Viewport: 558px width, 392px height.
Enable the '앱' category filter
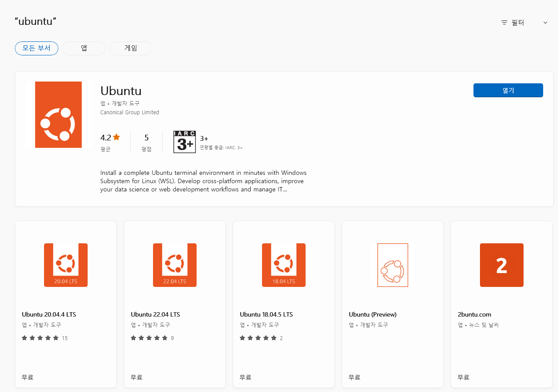pyautogui.click(x=83, y=48)
